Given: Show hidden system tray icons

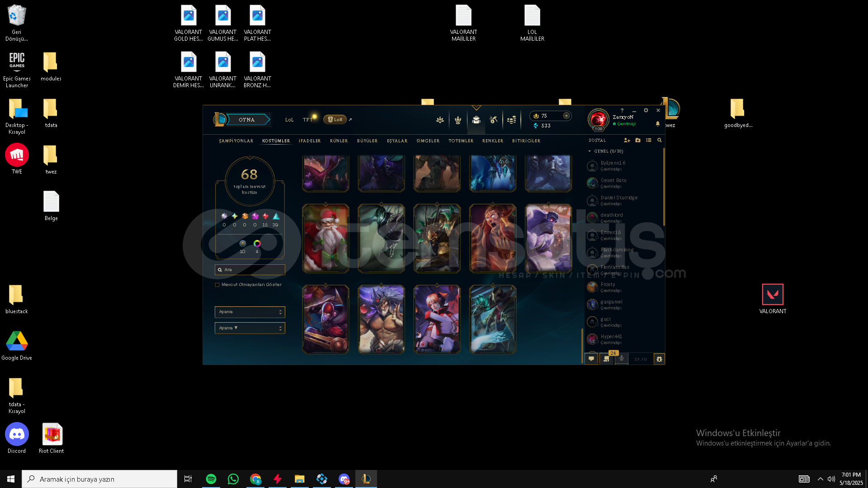Looking at the screenshot, I should point(821,479).
